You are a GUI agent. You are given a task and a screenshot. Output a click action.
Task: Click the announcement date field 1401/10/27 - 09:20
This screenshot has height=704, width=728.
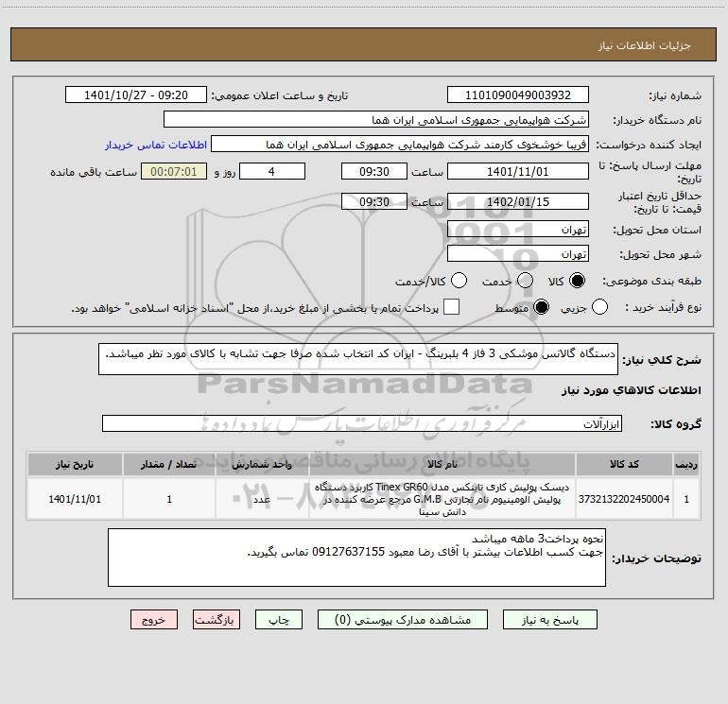(136, 95)
